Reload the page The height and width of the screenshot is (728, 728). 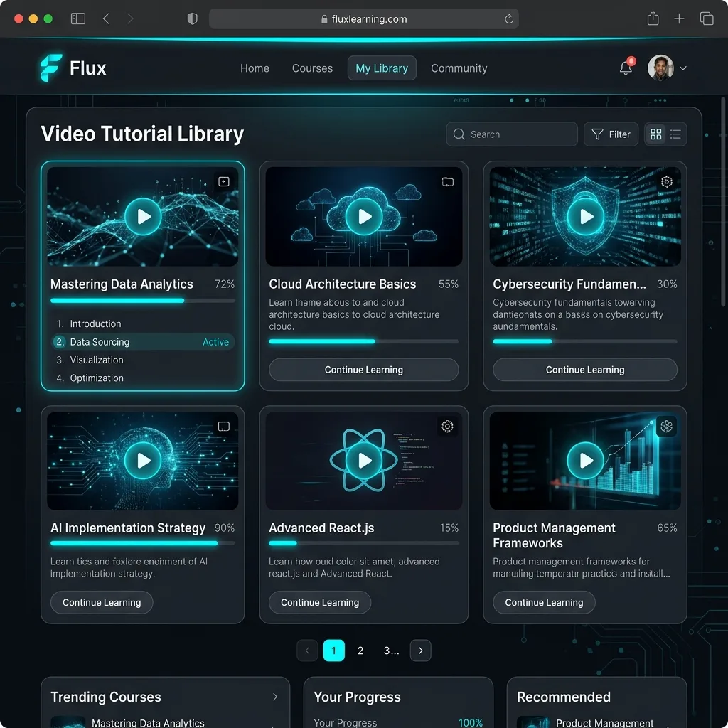509,18
